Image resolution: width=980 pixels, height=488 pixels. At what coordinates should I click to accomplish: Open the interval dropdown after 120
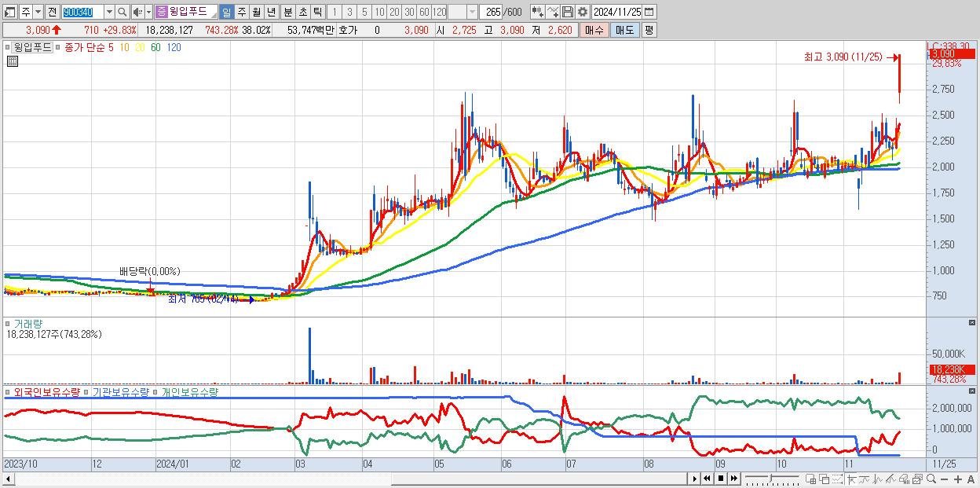[472, 12]
